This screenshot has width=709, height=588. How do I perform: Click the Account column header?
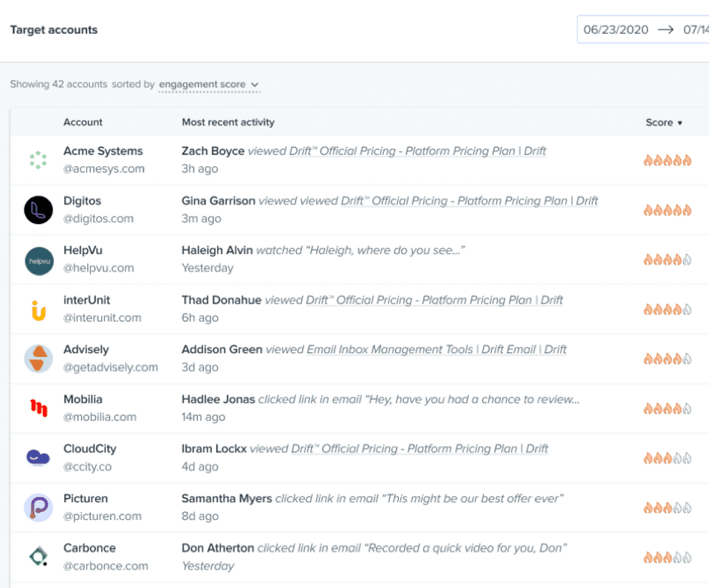click(83, 122)
